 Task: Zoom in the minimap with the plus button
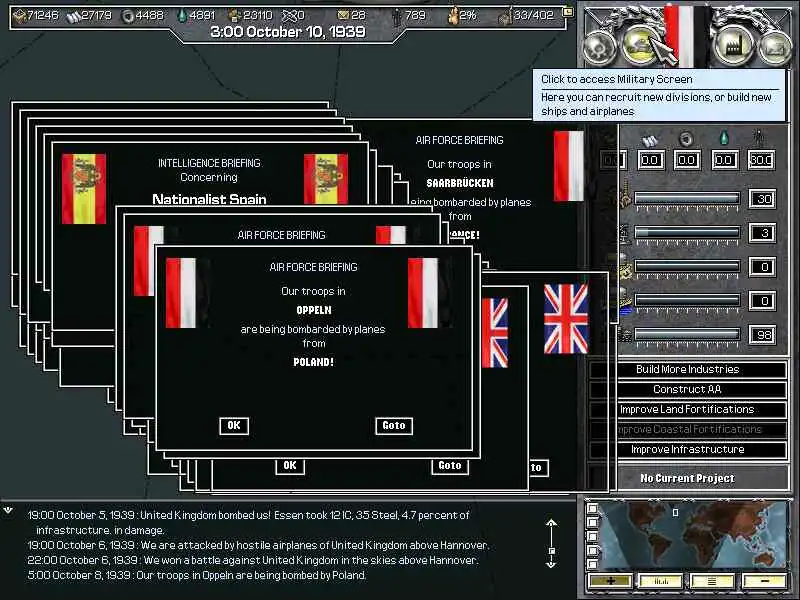pos(611,581)
